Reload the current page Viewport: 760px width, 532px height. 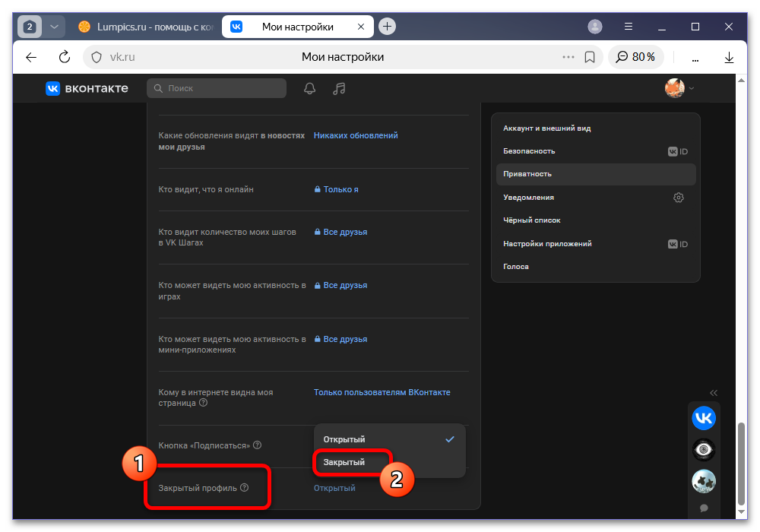coord(65,57)
